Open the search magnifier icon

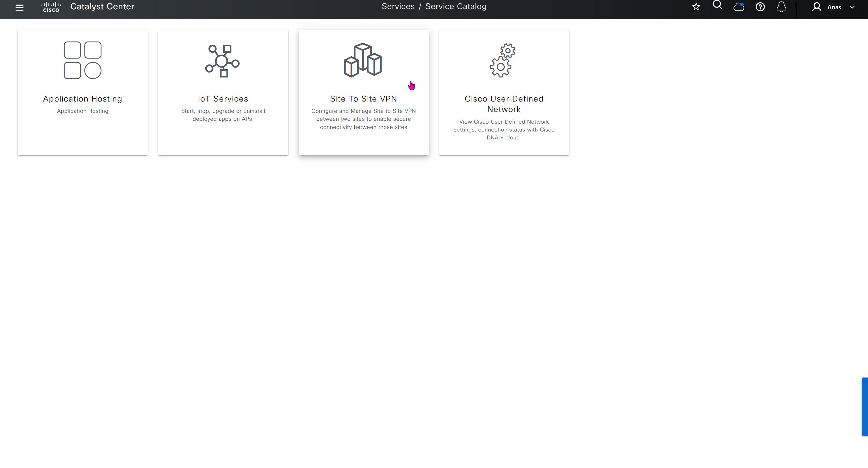pos(717,5)
